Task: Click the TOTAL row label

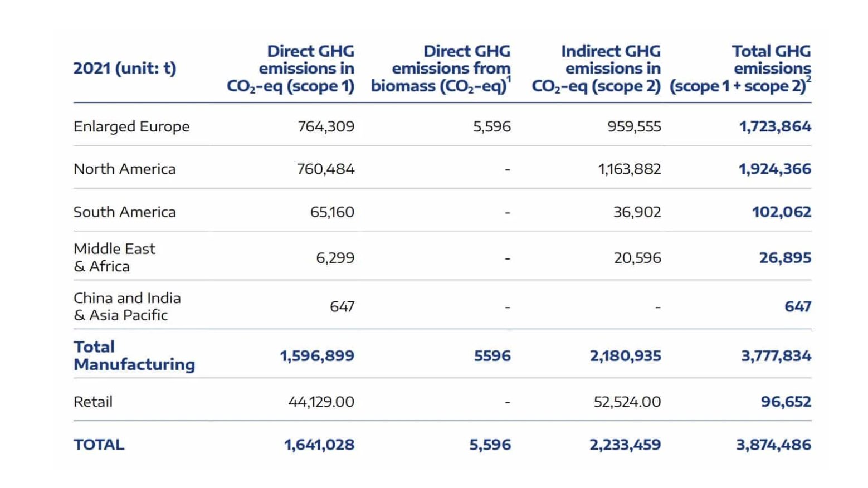Action: tap(99, 445)
